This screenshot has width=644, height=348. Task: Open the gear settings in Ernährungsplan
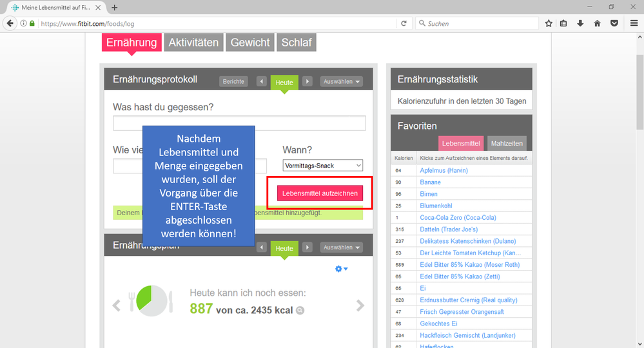(x=340, y=269)
